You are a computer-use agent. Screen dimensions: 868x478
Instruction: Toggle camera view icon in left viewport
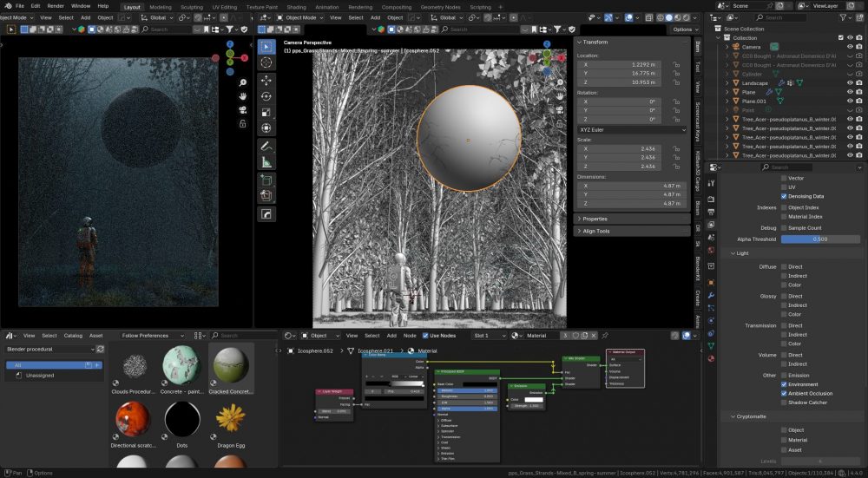pyautogui.click(x=244, y=110)
